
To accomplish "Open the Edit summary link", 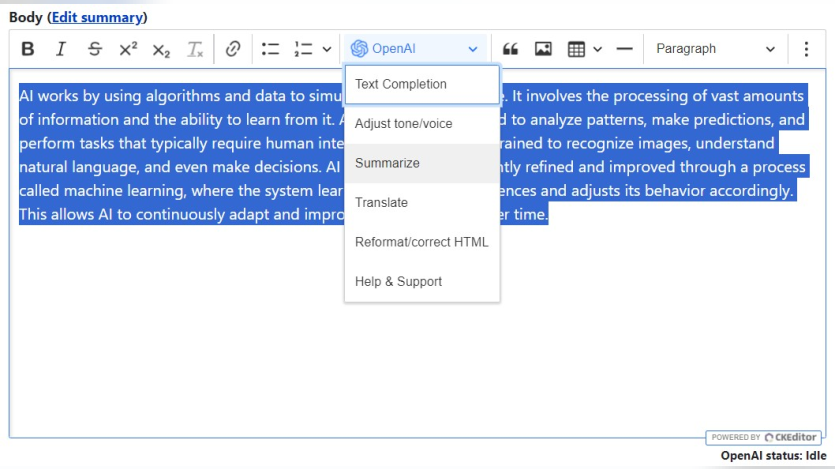I will [97, 17].
